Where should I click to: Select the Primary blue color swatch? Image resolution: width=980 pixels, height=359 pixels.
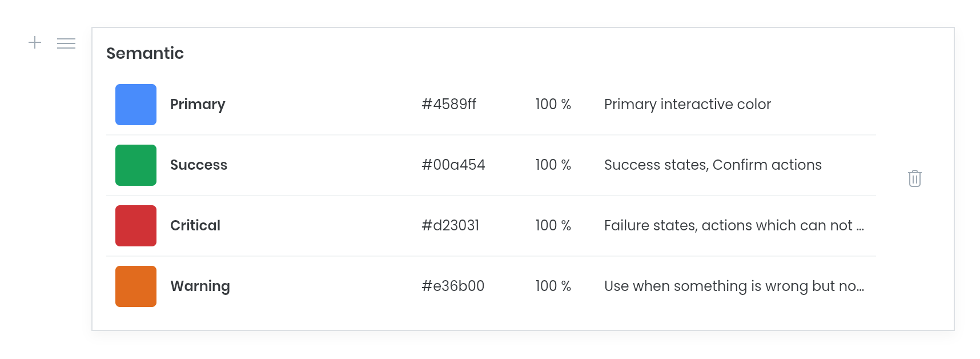point(135,104)
